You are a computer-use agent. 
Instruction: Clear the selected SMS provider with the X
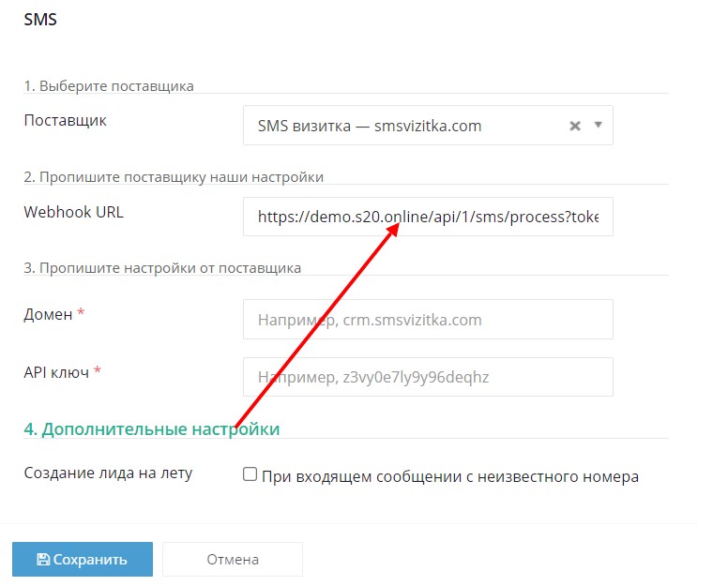tap(575, 126)
